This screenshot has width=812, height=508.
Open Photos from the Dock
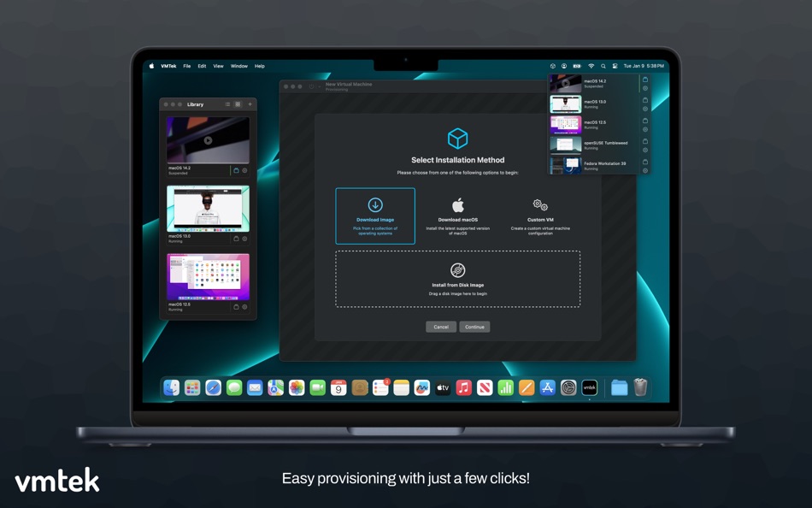297,387
